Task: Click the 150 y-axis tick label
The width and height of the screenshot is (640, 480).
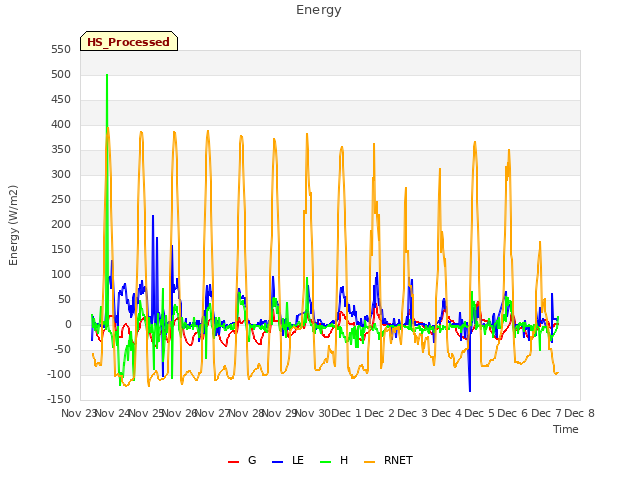Action: coord(61,249)
